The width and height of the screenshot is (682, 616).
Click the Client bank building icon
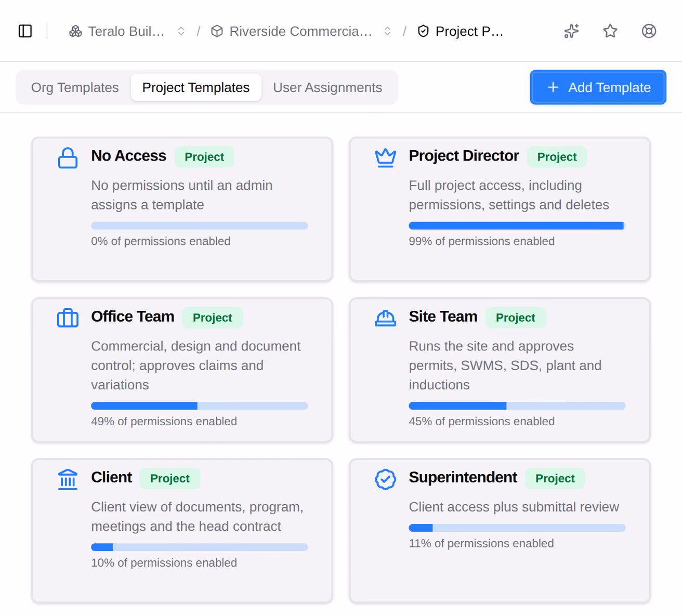68,479
